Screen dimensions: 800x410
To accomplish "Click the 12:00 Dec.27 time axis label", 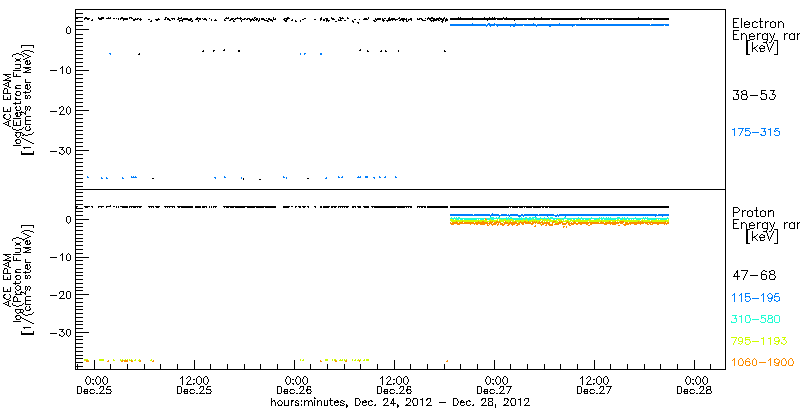I will [x=594, y=386].
